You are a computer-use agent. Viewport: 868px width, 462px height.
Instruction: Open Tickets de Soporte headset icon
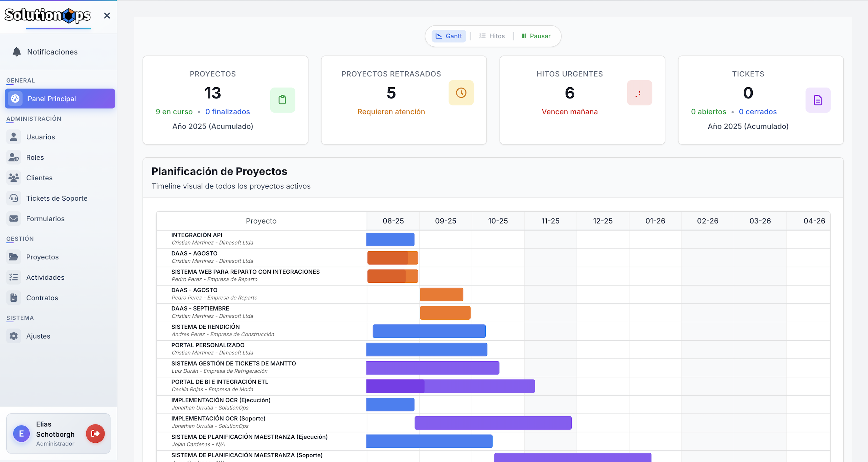click(x=14, y=198)
